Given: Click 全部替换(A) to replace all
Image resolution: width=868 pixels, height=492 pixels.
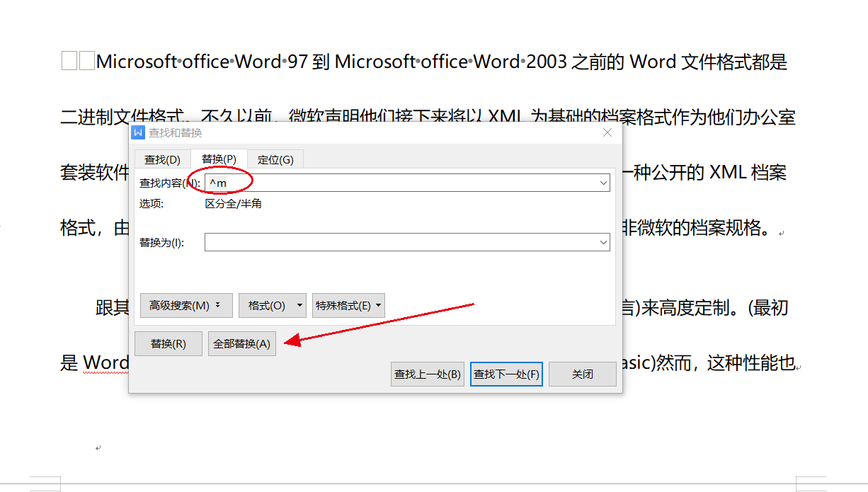Looking at the screenshot, I should pos(242,344).
